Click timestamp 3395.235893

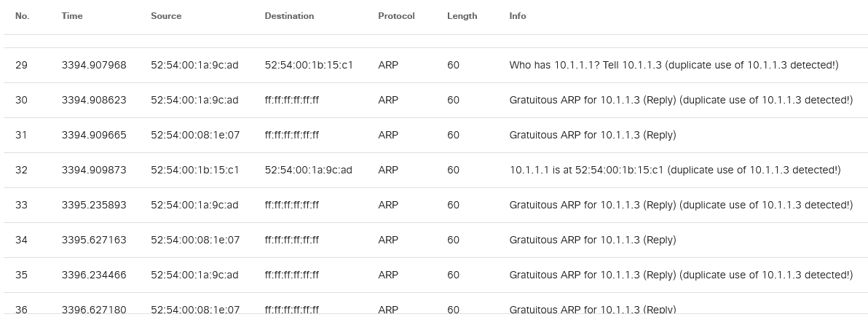(x=94, y=206)
